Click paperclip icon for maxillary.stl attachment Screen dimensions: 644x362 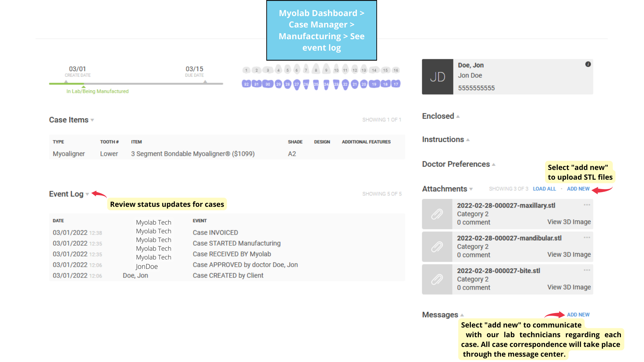(x=437, y=214)
